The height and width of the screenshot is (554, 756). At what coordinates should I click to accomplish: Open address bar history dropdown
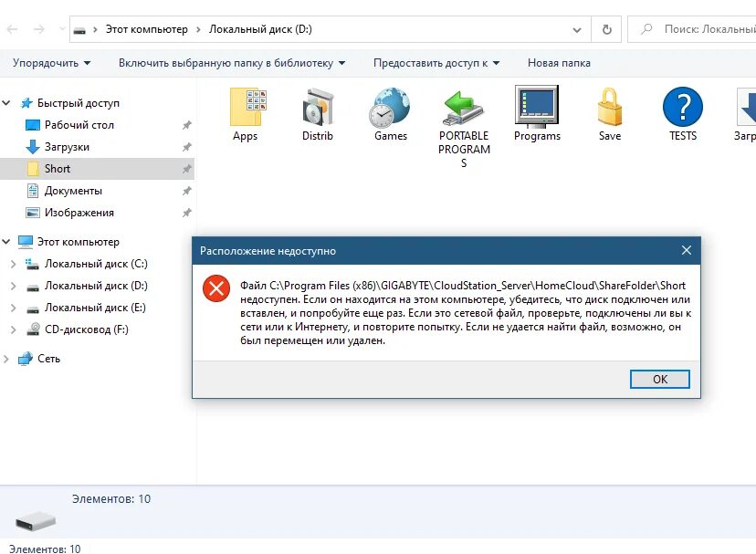click(x=577, y=30)
